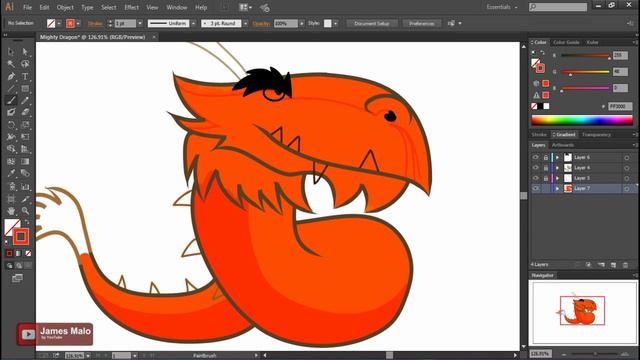The width and height of the screenshot is (640, 360).
Task: Select the Free Transform tool
Action: (25, 137)
